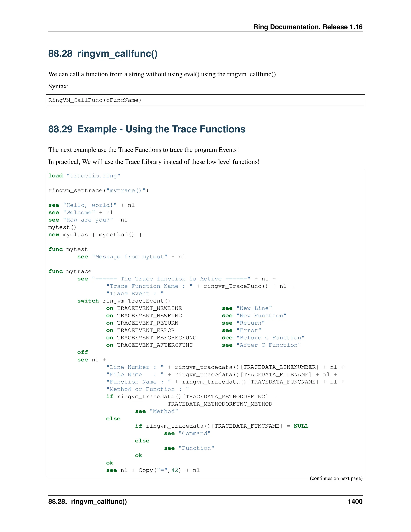Image resolution: width=411 pixels, height=532 pixels.
Task: Click the "tracelib.ring" string in code
Action: pos(93,176)
